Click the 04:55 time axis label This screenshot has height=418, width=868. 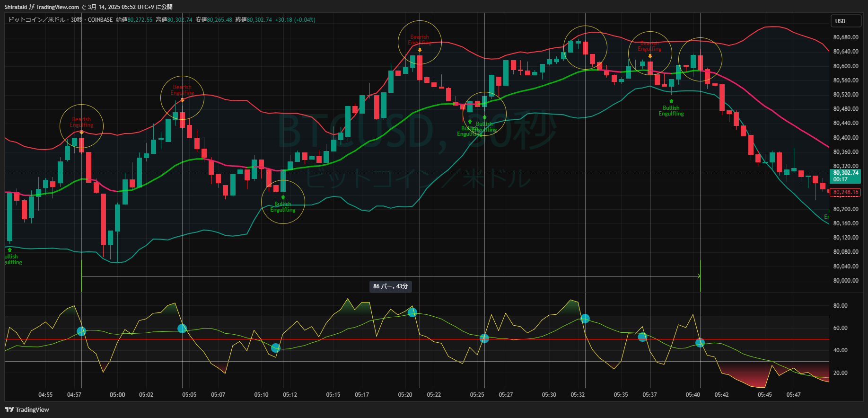tap(45, 395)
